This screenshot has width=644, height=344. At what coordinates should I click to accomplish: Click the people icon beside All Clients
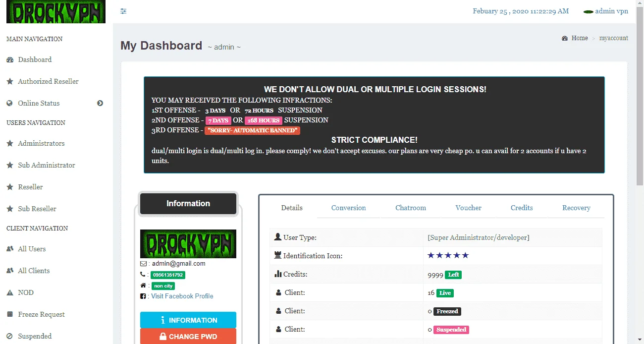(10, 271)
